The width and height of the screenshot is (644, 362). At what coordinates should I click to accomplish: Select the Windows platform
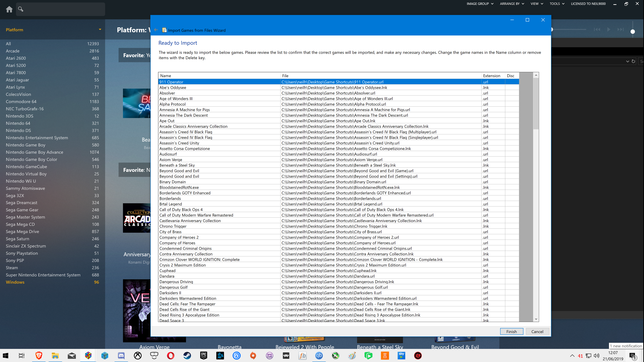click(x=52, y=282)
